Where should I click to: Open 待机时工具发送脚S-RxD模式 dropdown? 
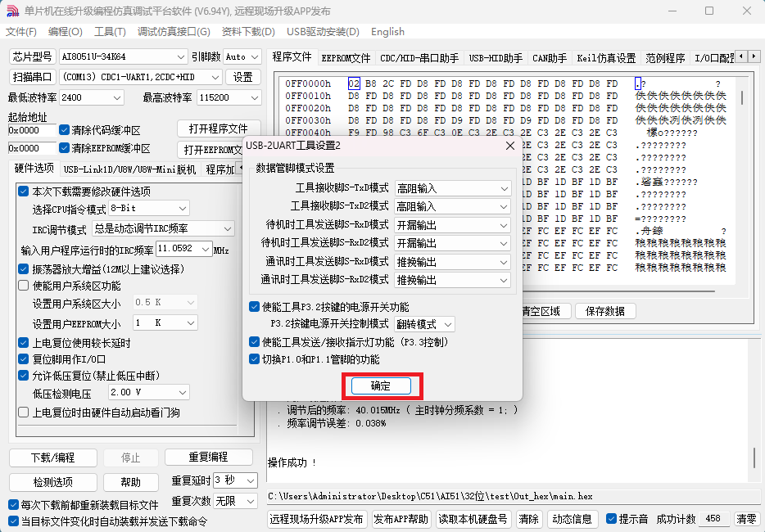(x=452, y=225)
